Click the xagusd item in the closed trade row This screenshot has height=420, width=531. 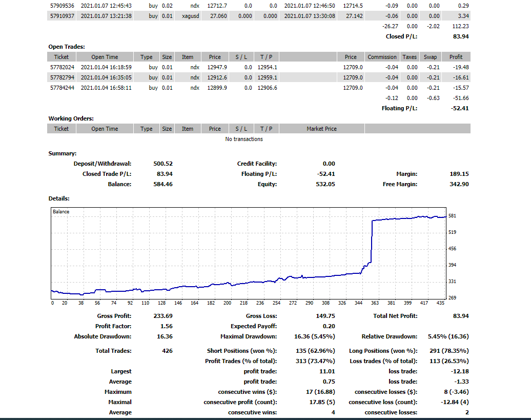pyautogui.click(x=190, y=16)
